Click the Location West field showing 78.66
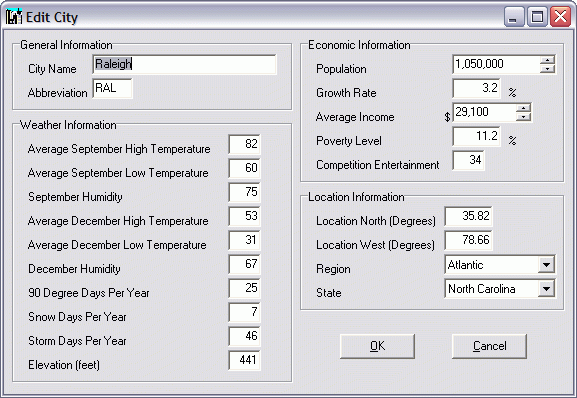The height and width of the screenshot is (398, 577). pyautogui.click(x=468, y=240)
